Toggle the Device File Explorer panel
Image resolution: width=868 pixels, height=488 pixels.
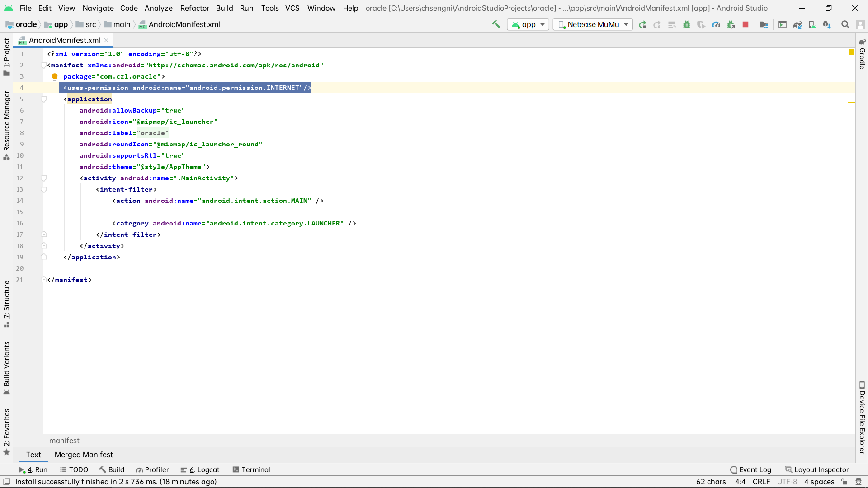coord(862,417)
